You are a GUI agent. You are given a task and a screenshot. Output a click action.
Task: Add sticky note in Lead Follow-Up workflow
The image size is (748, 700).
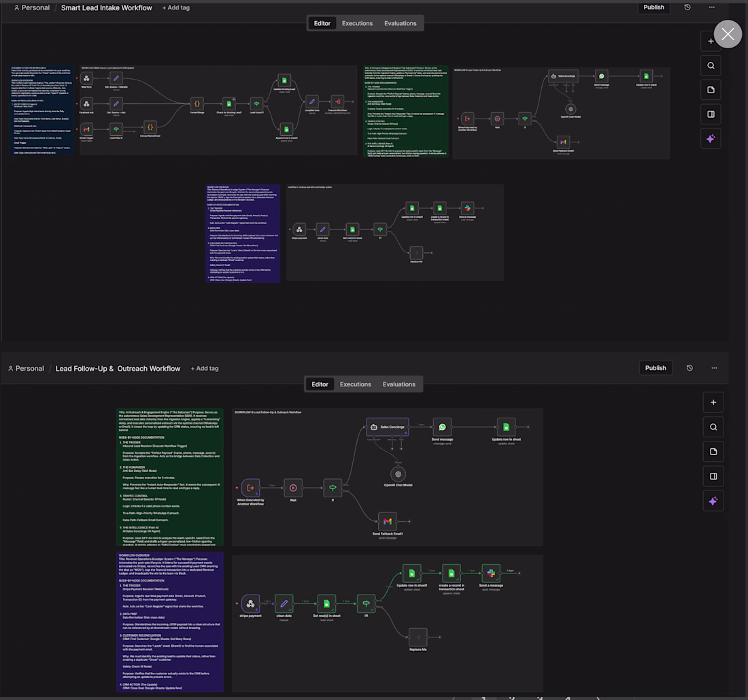[713, 452]
